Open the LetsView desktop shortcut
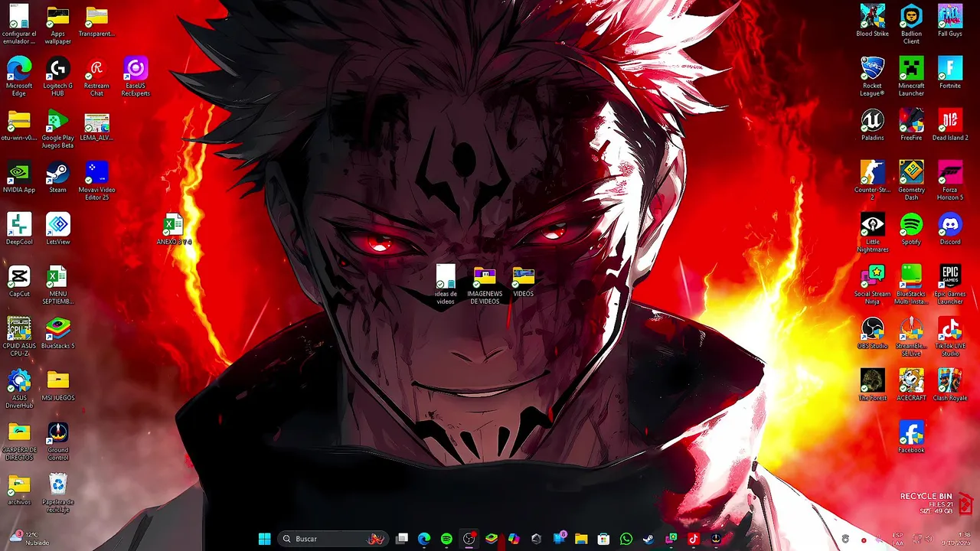The image size is (980, 551). (57, 229)
